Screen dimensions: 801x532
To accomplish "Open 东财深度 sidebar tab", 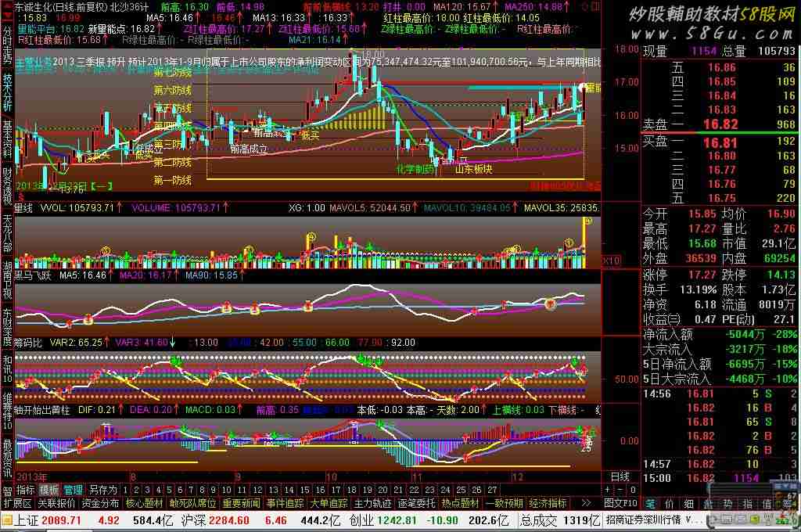I will [7, 327].
